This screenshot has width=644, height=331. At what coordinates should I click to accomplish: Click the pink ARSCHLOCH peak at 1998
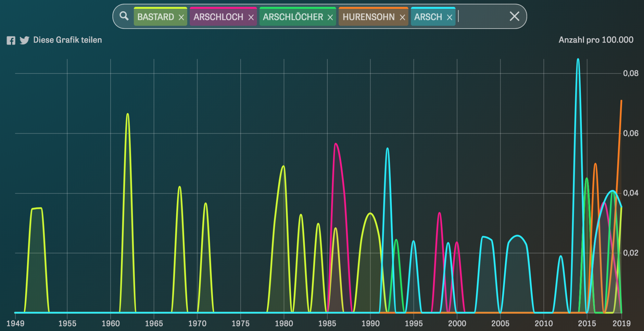439,213
